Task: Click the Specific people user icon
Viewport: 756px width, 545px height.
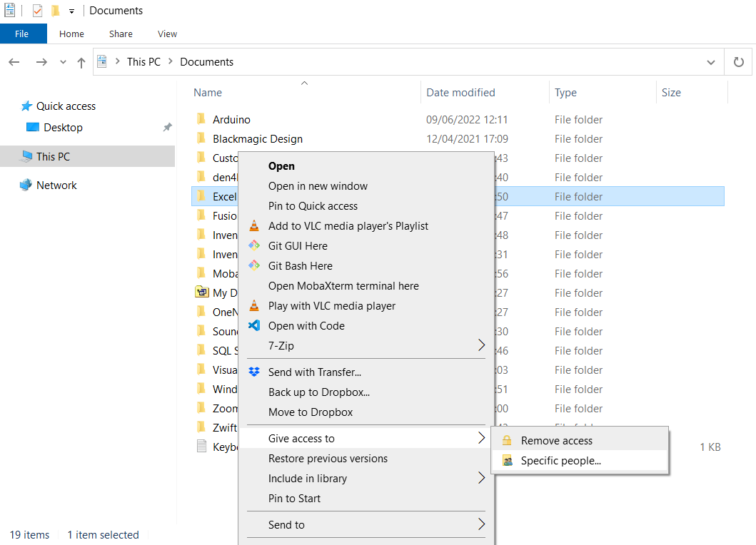Action: [x=507, y=461]
